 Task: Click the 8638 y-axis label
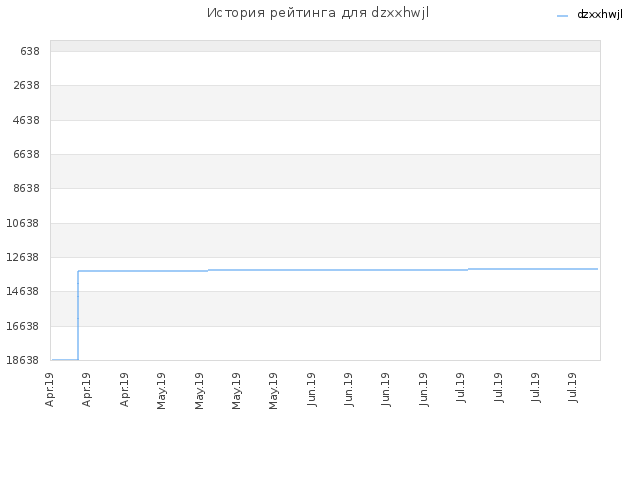[x=26, y=188]
